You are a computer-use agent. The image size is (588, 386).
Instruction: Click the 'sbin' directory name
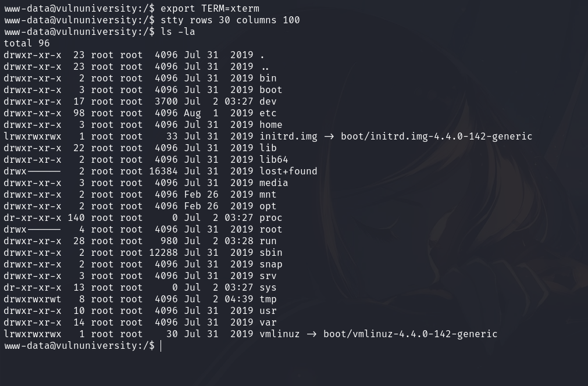pyautogui.click(x=271, y=253)
